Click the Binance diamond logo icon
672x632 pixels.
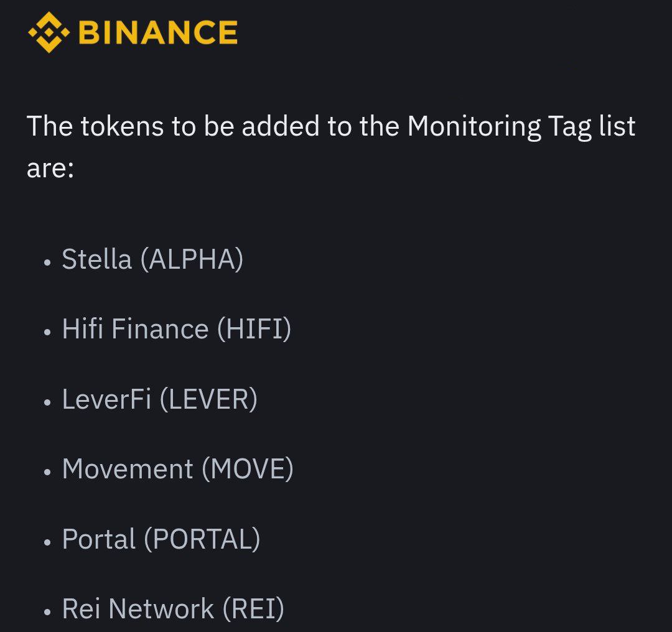(x=49, y=32)
